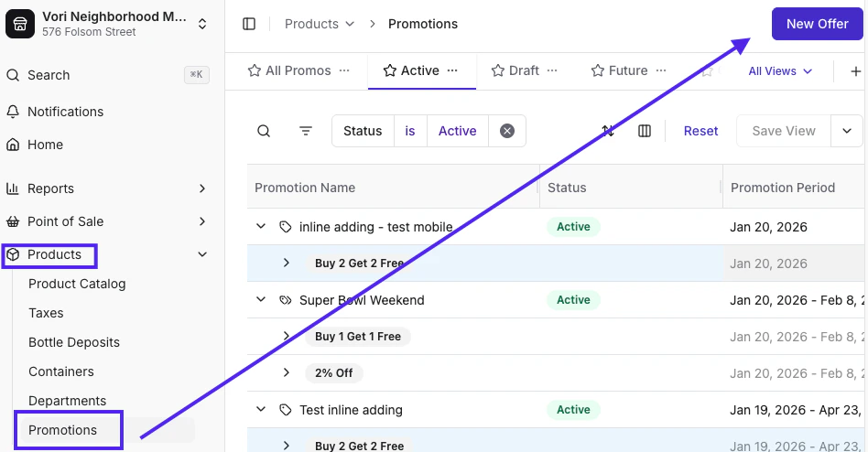The height and width of the screenshot is (452, 868).
Task: Open the Promotions page in sidebar
Action: (x=62, y=430)
